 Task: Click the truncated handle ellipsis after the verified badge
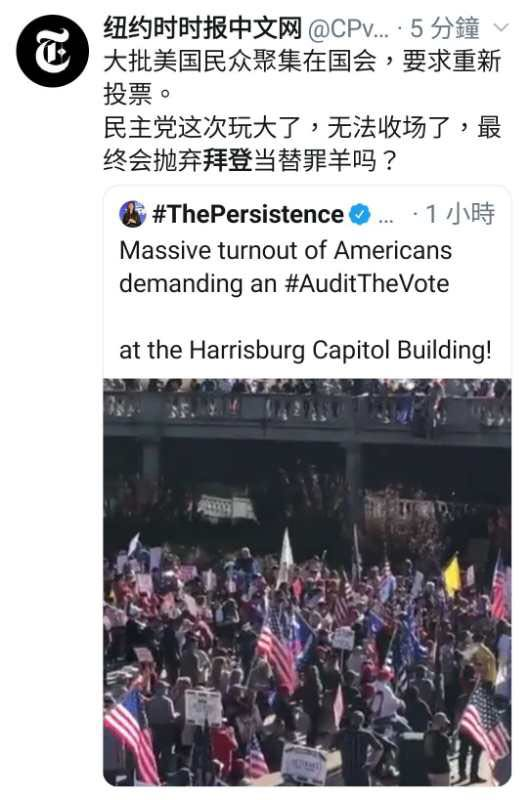tap(386, 218)
